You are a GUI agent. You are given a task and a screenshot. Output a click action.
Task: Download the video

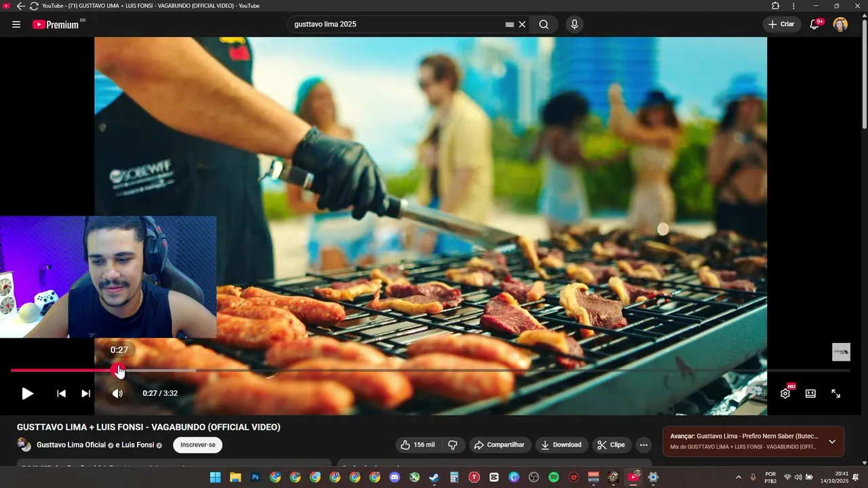pyautogui.click(x=561, y=445)
